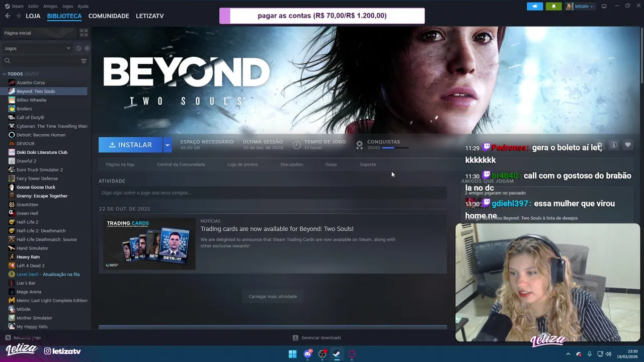
Task: Select Half-Life 2 game icon
Action: click(12, 222)
